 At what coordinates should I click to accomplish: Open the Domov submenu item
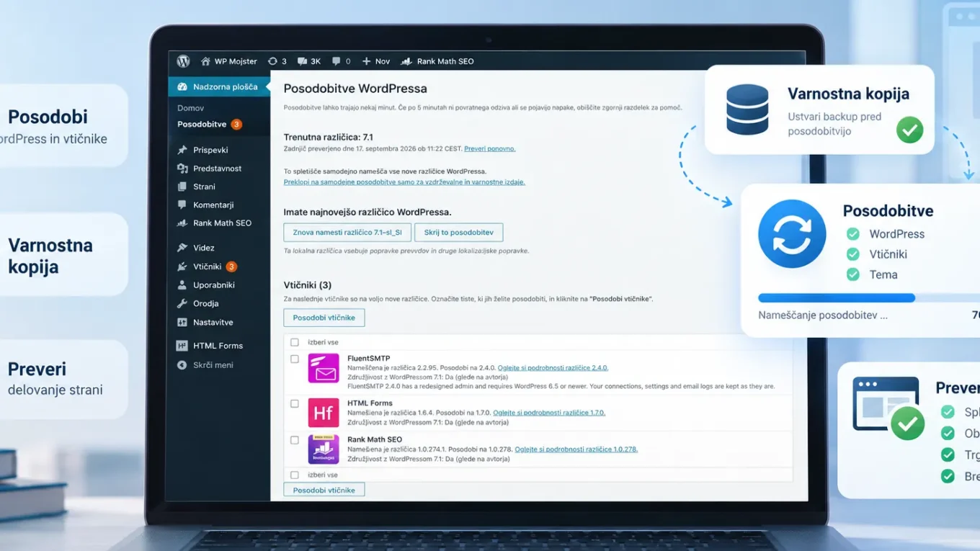[x=190, y=108]
